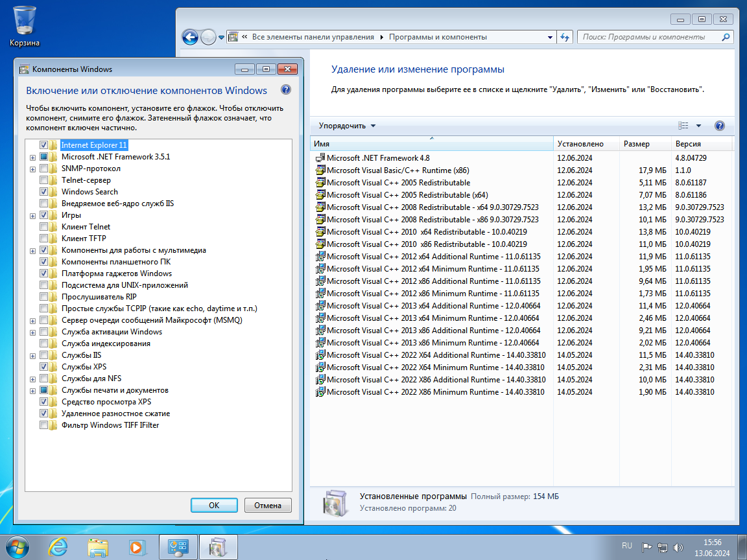The width and height of the screenshot is (747, 560).
Task: Expand the Игры component node
Action: point(33,216)
